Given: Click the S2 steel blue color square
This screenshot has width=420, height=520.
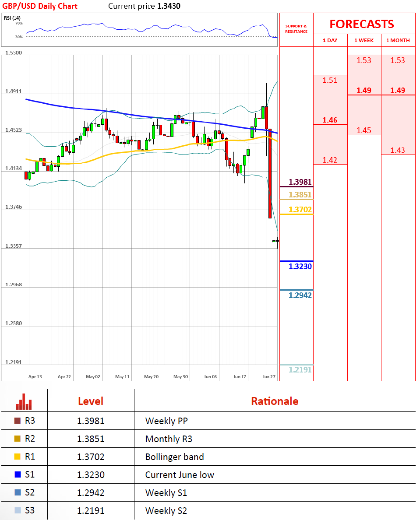Looking at the screenshot, I should pyautogui.click(x=18, y=492).
